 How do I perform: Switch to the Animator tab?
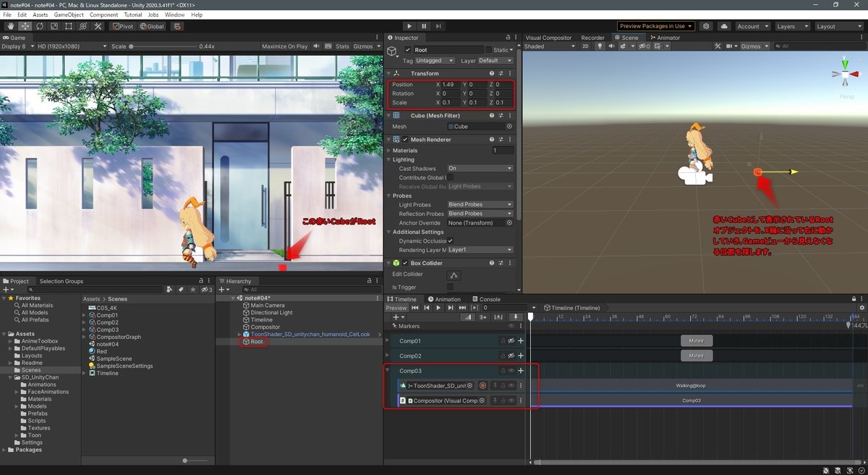(x=665, y=38)
